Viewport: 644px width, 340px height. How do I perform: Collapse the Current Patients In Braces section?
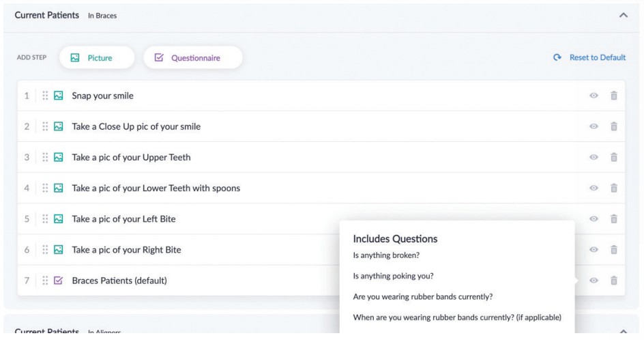pyautogui.click(x=624, y=15)
